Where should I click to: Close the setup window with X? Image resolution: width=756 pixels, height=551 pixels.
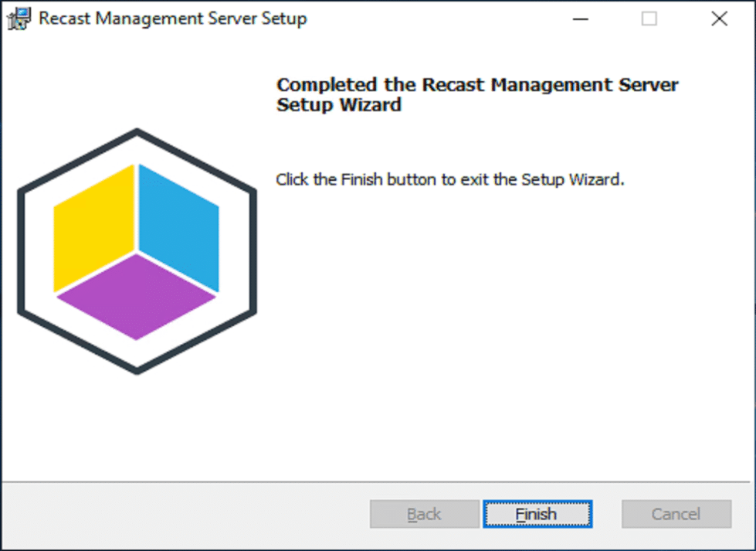coord(719,19)
